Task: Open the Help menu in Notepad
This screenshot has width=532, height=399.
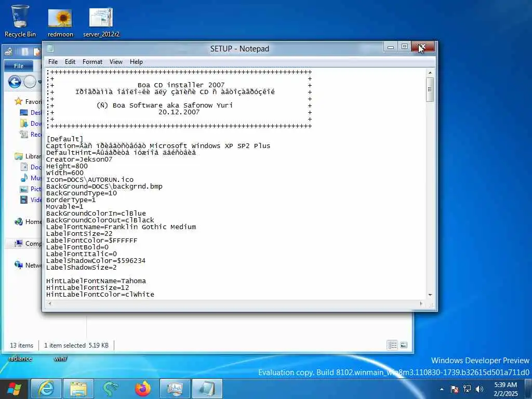Action: 136,62
